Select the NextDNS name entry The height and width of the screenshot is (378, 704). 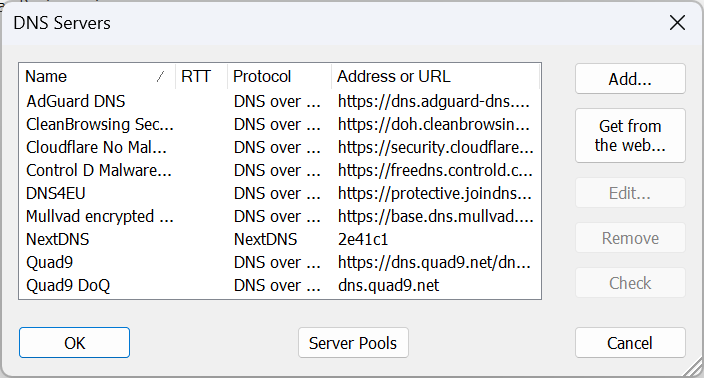(57, 239)
